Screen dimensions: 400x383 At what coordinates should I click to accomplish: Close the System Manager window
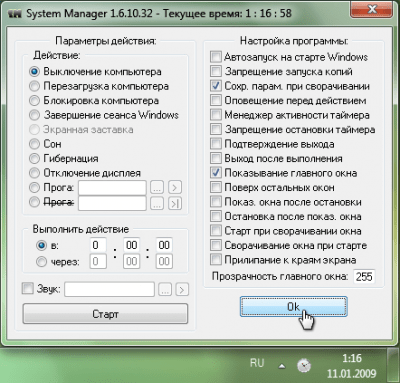pyautogui.click(x=372, y=9)
